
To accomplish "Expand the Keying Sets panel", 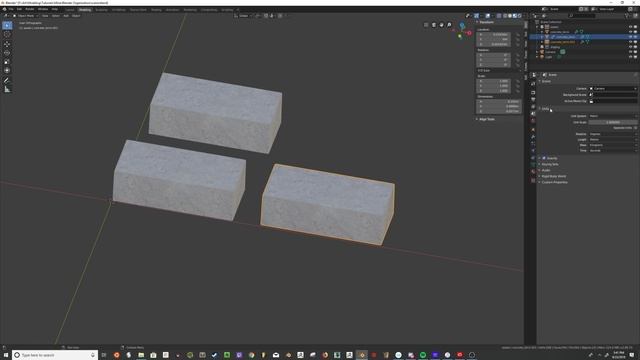I will [x=550, y=164].
